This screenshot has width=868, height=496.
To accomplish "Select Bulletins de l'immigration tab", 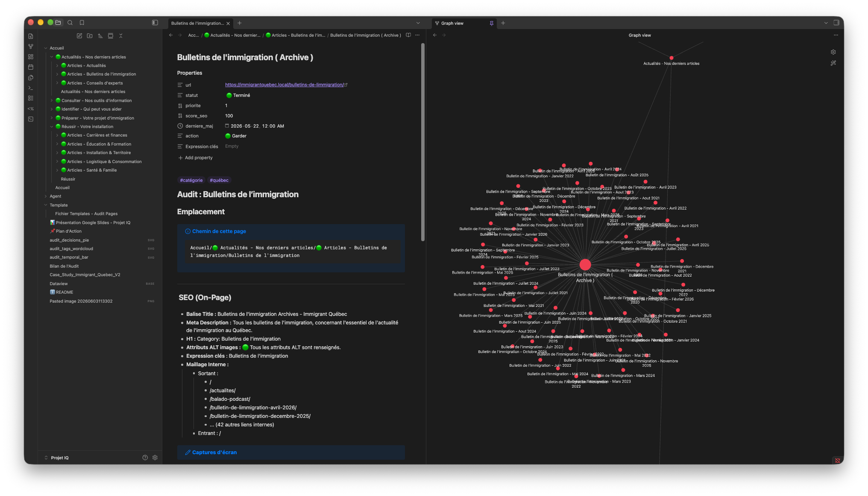I will click(197, 23).
